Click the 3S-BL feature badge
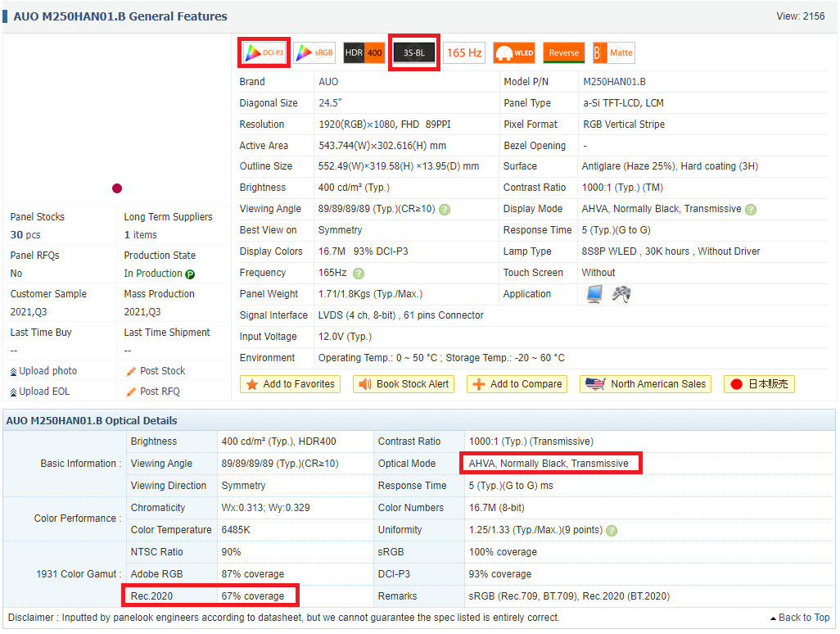 (x=414, y=52)
